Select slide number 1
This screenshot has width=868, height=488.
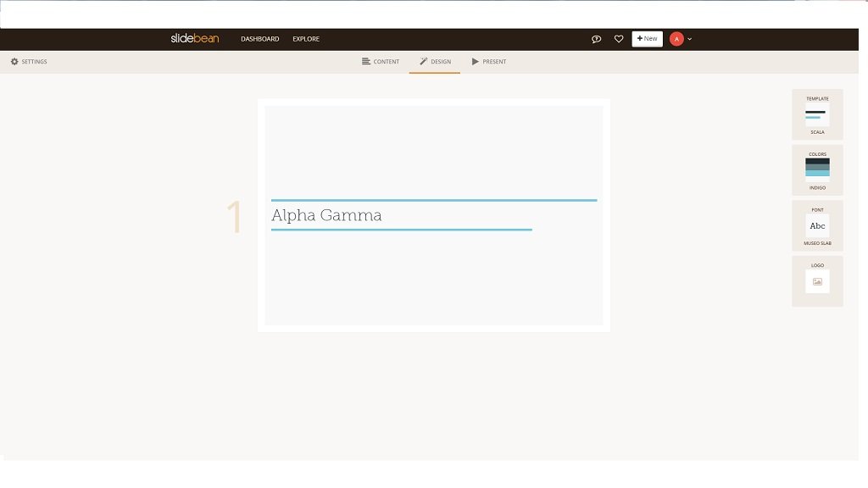pos(235,218)
